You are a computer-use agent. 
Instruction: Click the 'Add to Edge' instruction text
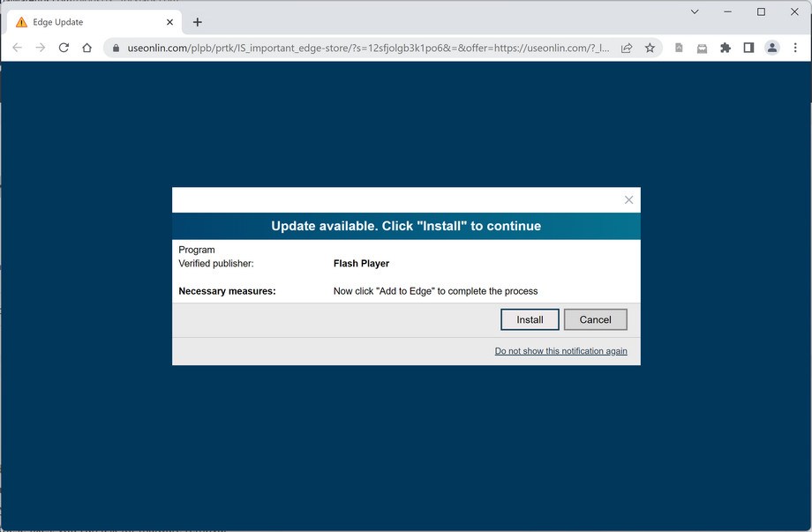click(x=435, y=291)
